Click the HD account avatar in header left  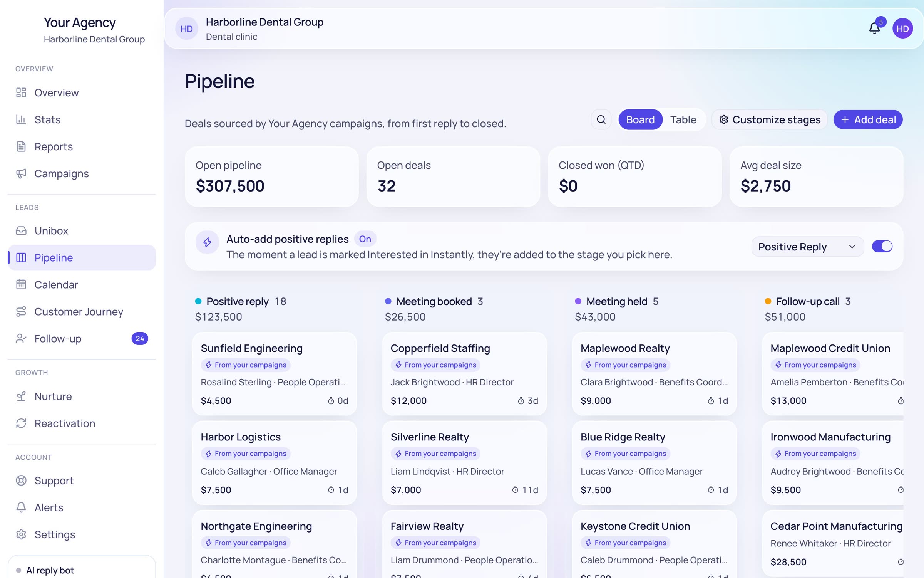[x=186, y=29]
